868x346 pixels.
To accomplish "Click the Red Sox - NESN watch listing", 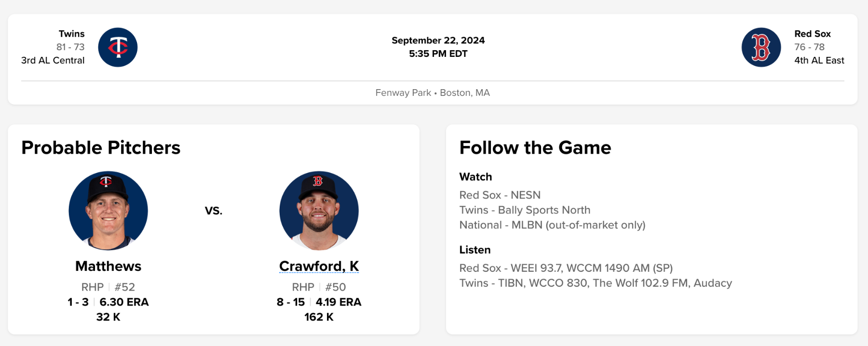I will click(x=500, y=195).
